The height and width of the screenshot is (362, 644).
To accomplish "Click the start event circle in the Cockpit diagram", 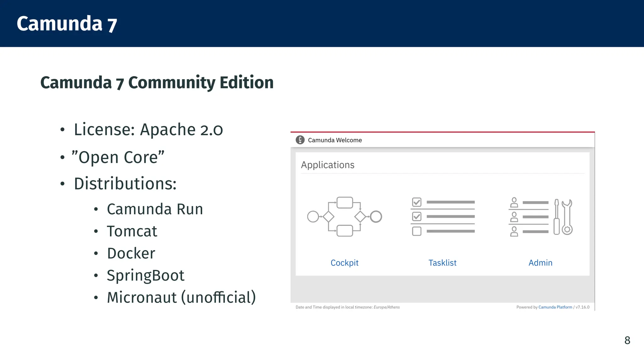I will (x=313, y=217).
